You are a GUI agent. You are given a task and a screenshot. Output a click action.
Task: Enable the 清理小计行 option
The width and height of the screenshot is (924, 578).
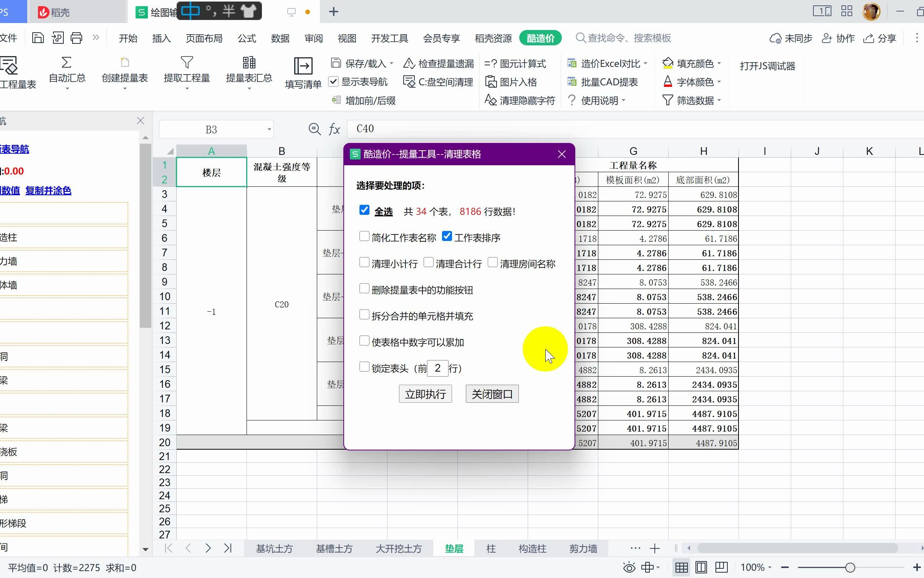pos(364,262)
